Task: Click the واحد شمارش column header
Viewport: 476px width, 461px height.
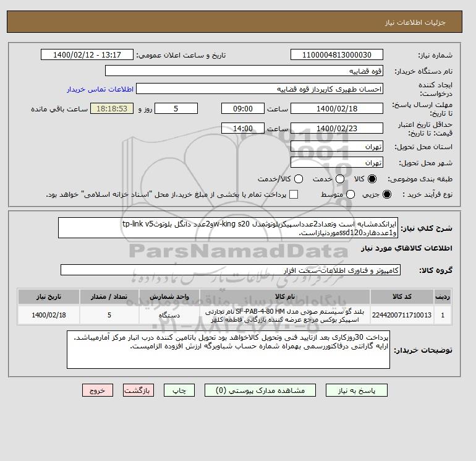Action: tap(169, 296)
